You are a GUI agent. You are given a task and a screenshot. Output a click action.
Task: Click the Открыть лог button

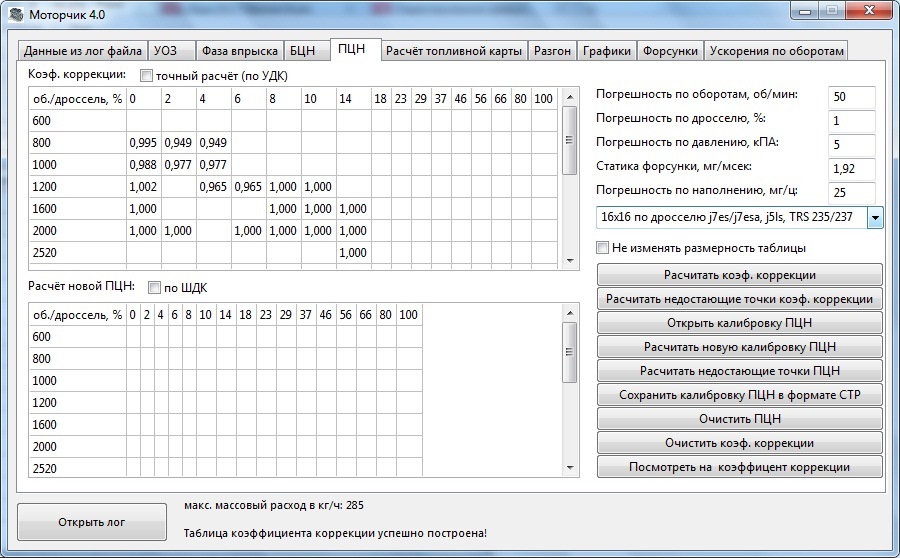92,522
